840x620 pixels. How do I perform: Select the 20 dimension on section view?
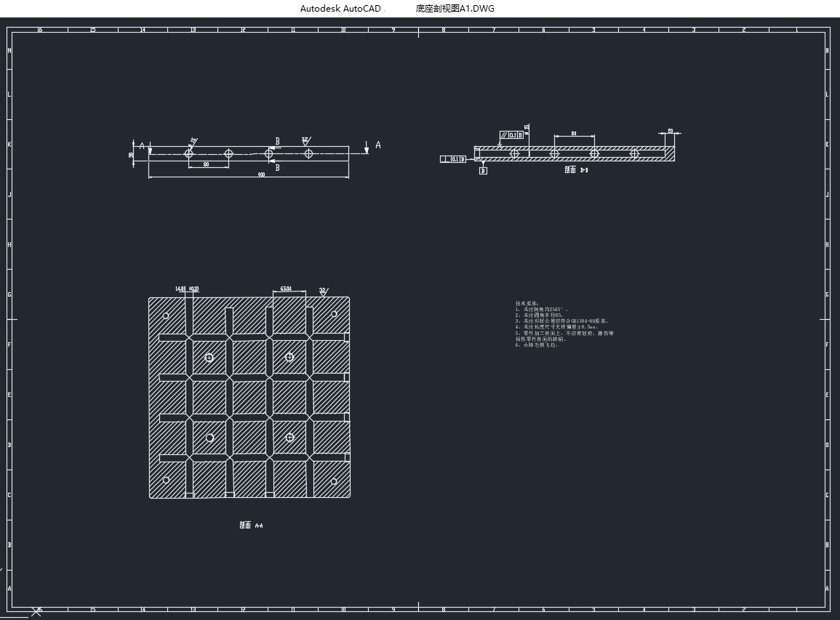click(670, 132)
